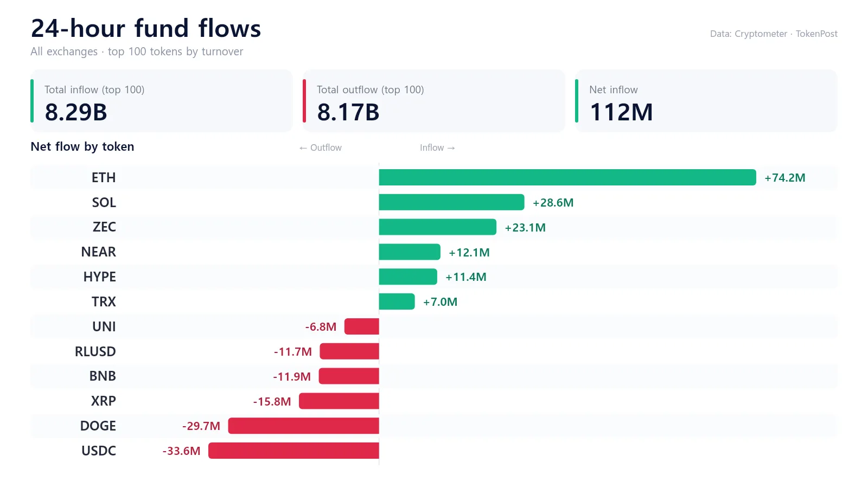
Task: Click the -11.7M value
Action: tap(293, 352)
